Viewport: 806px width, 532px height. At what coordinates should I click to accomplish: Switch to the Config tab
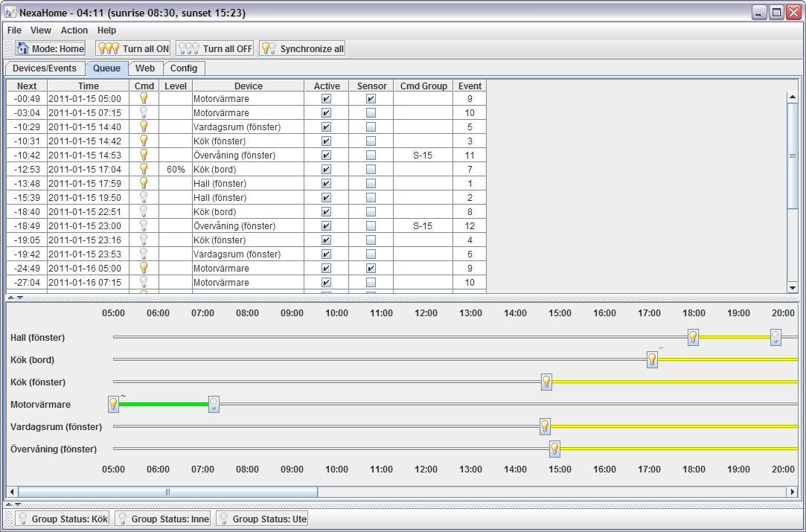pos(184,68)
